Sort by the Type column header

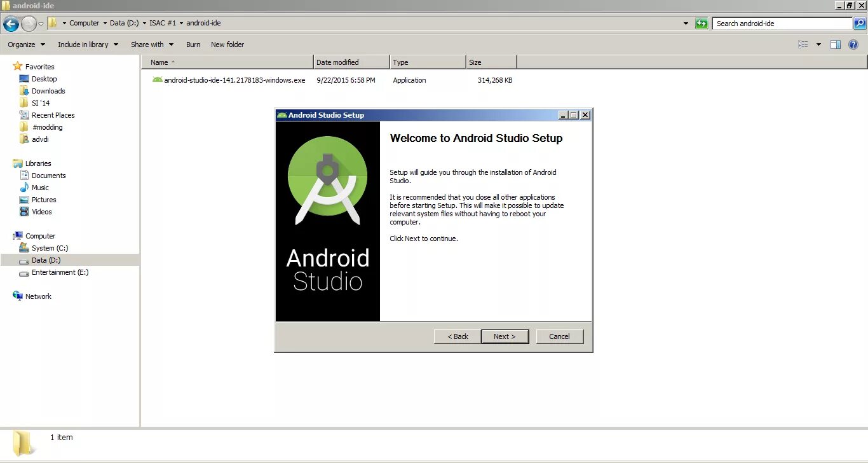click(x=428, y=62)
